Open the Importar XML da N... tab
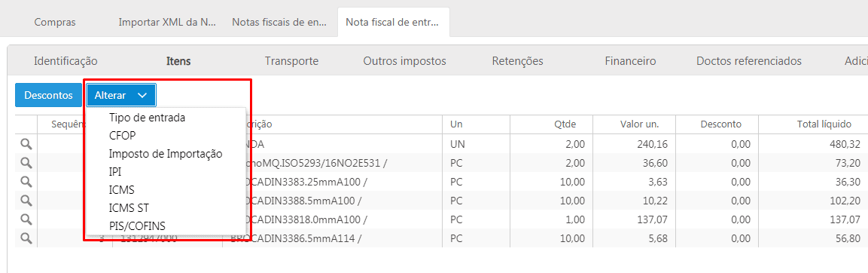Screen dimensions: 868x273 tap(167, 22)
